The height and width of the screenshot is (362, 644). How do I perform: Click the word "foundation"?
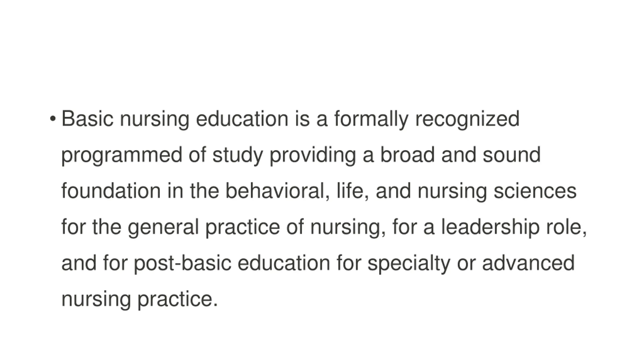click(111, 191)
